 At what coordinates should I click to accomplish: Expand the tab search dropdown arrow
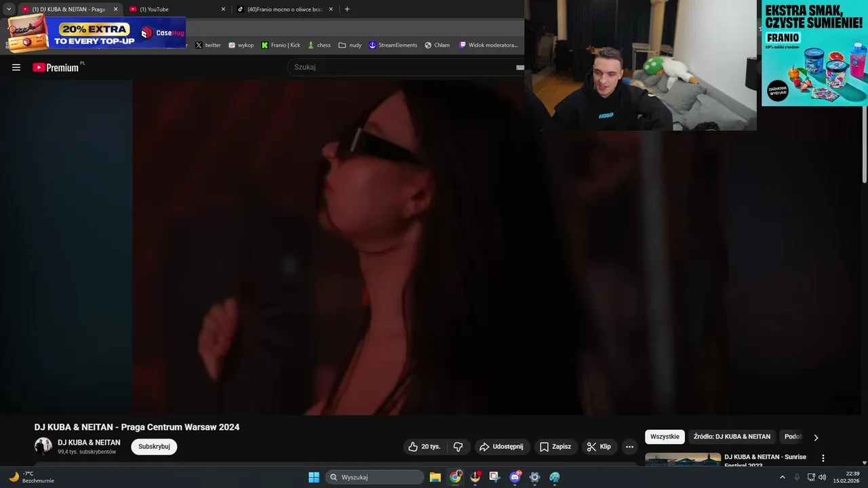[x=9, y=9]
